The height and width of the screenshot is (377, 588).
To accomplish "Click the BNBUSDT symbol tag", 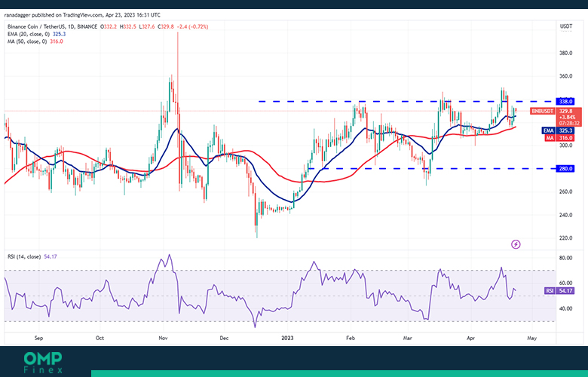I will pyautogui.click(x=542, y=112).
